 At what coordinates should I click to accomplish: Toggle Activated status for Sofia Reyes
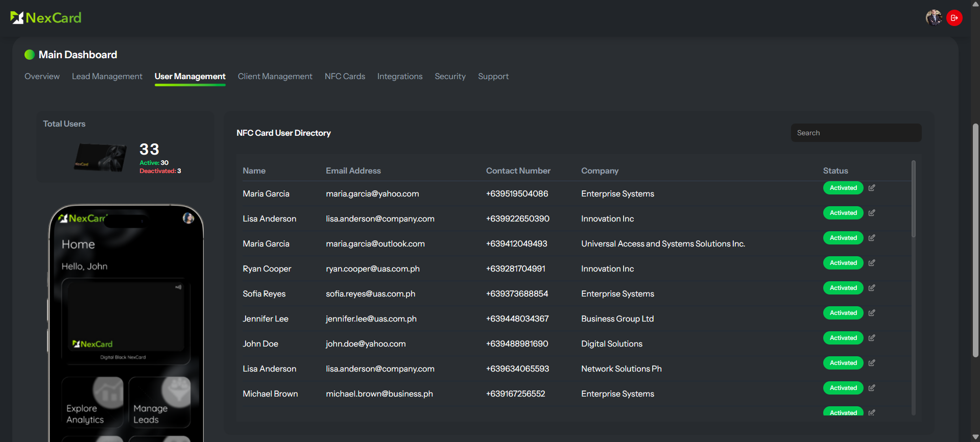coord(843,288)
